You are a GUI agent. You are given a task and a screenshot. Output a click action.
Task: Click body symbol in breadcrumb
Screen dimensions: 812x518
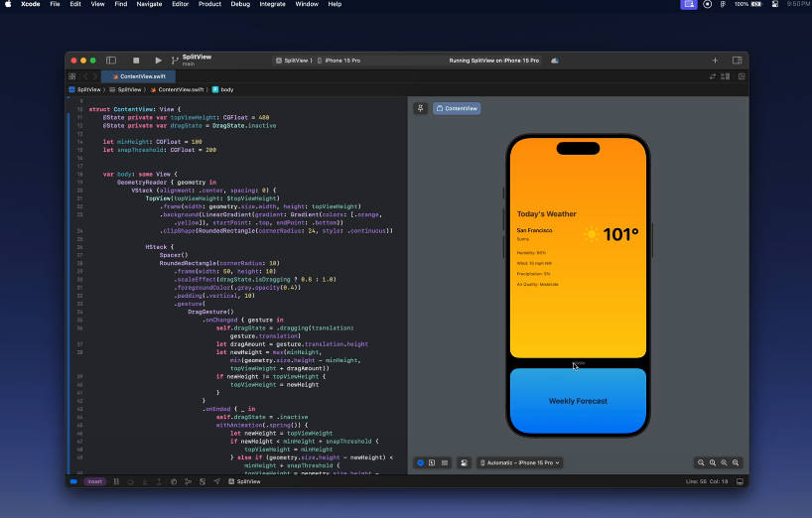222,89
